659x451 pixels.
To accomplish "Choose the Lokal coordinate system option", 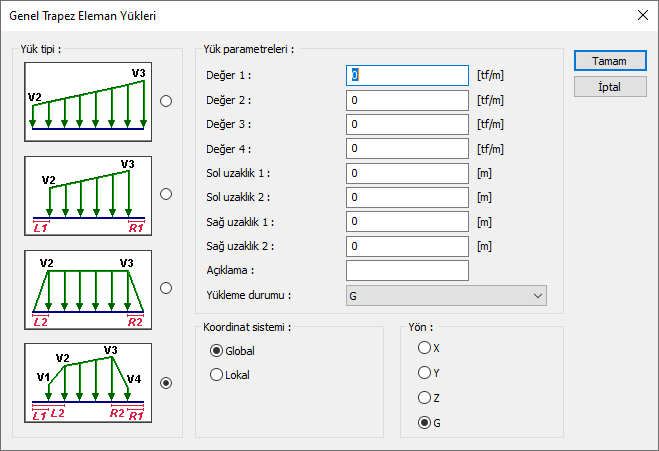I will [x=216, y=375].
